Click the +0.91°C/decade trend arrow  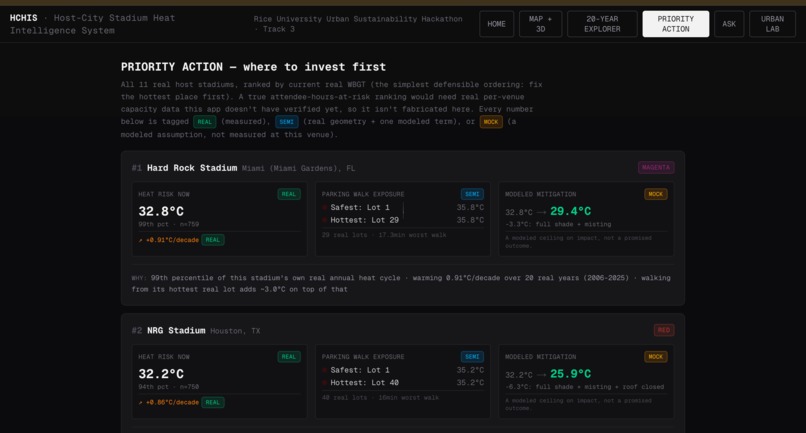coord(140,240)
